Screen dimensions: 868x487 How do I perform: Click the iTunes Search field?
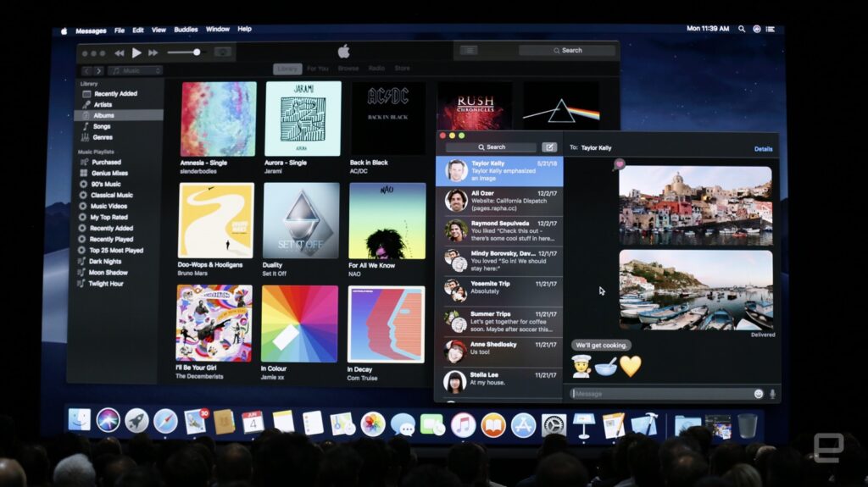coord(567,50)
